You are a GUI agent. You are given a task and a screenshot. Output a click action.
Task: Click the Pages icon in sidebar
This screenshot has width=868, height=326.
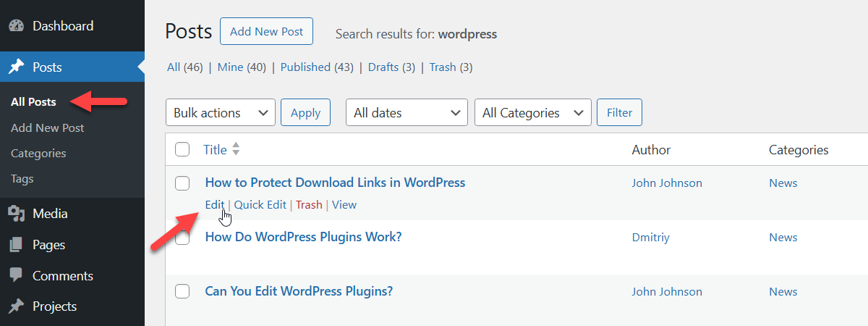(16, 245)
